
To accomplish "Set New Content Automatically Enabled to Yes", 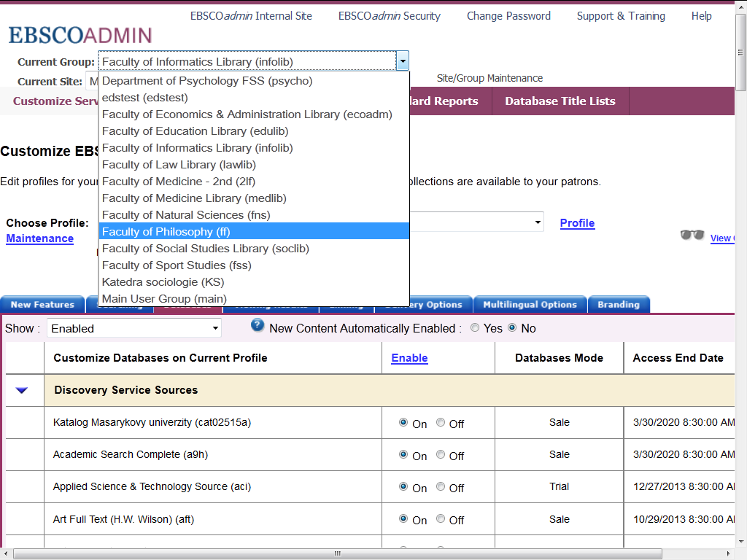I will 475,327.
